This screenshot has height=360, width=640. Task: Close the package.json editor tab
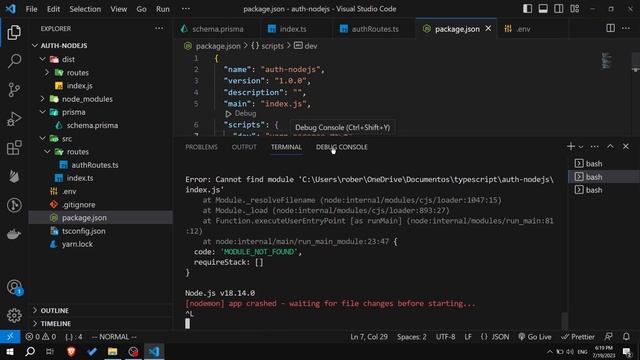click(x=488, y=29)
